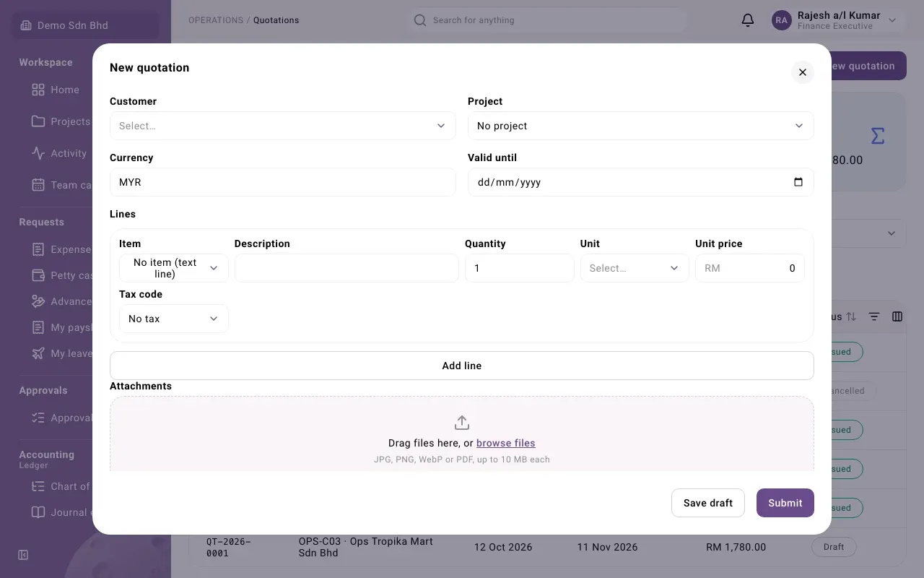Click the Search for anything box

coord(546,20)
